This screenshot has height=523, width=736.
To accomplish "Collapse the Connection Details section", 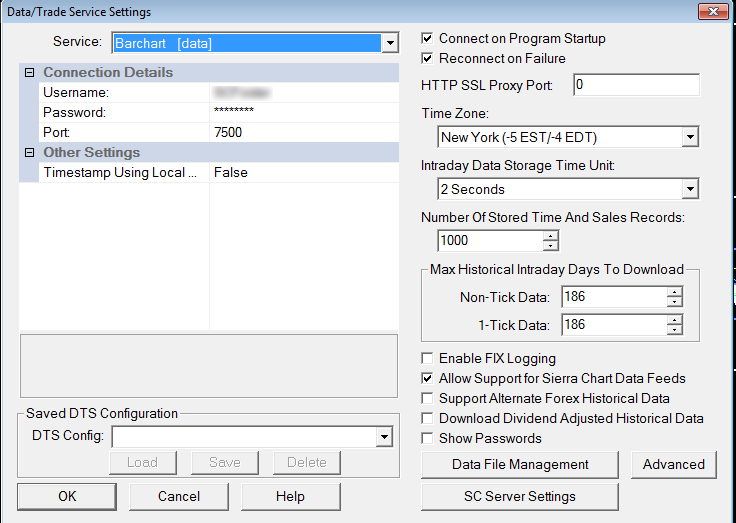I will 29,73.
